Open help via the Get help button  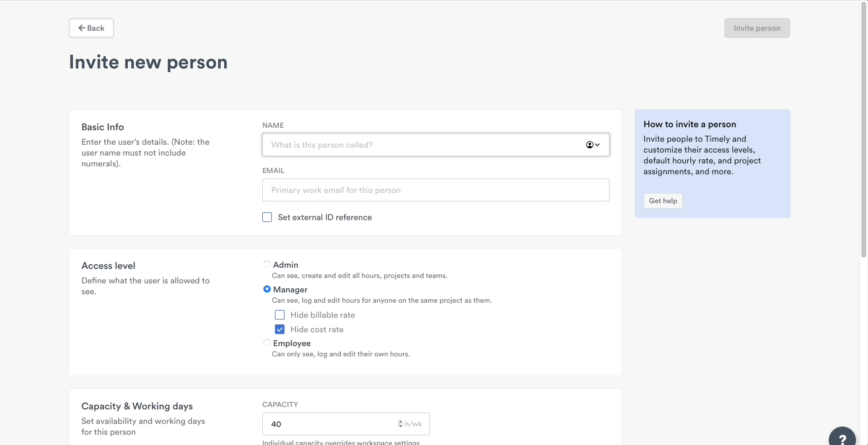(x=662, y=200)
